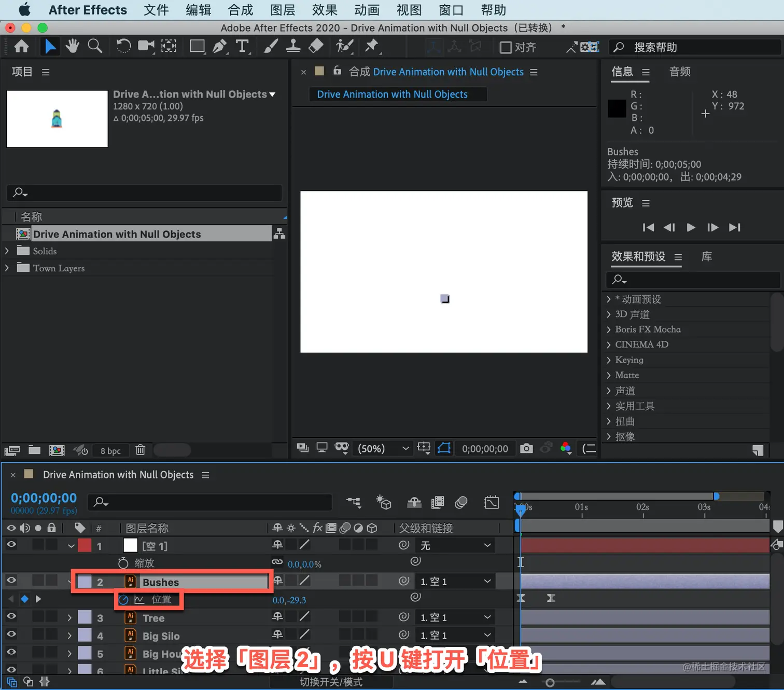Hide the Bushes layer using eye icon
784x690 pixels.
11,581
